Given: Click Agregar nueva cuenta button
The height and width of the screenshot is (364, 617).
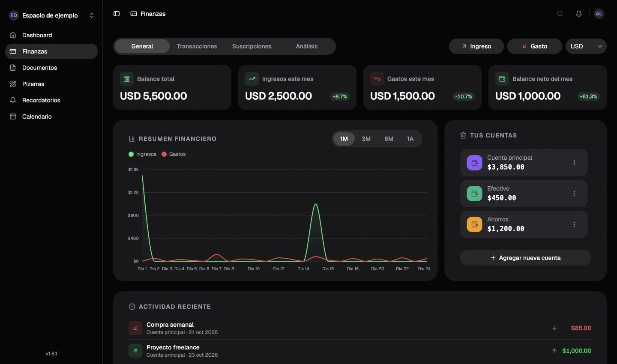Looking at the screenshot, I should (x=526, y=258).
